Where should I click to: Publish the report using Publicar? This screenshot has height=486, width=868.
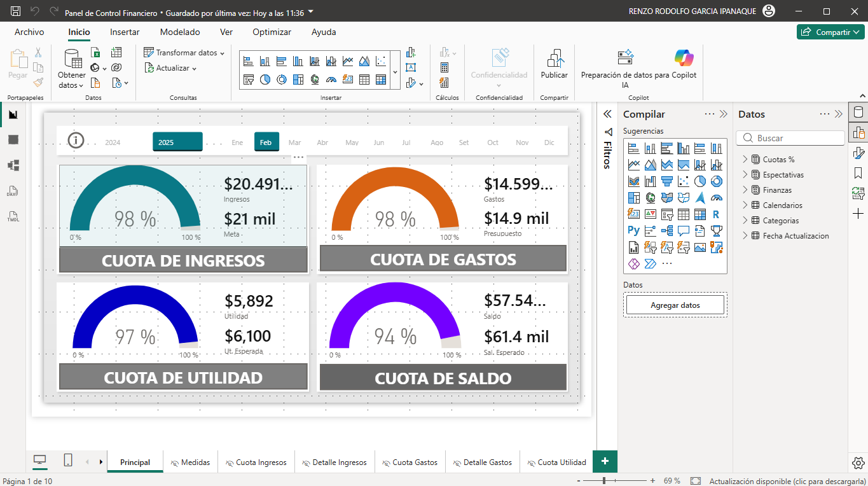(x=553, y=64)
